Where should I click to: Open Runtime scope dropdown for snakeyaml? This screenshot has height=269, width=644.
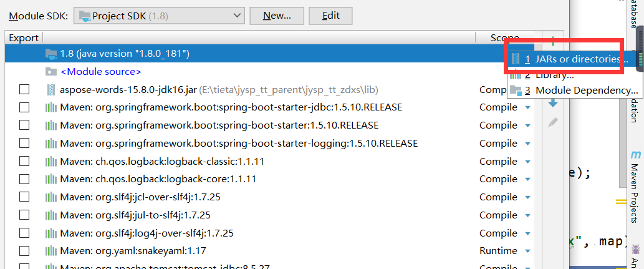click(528, 252)
